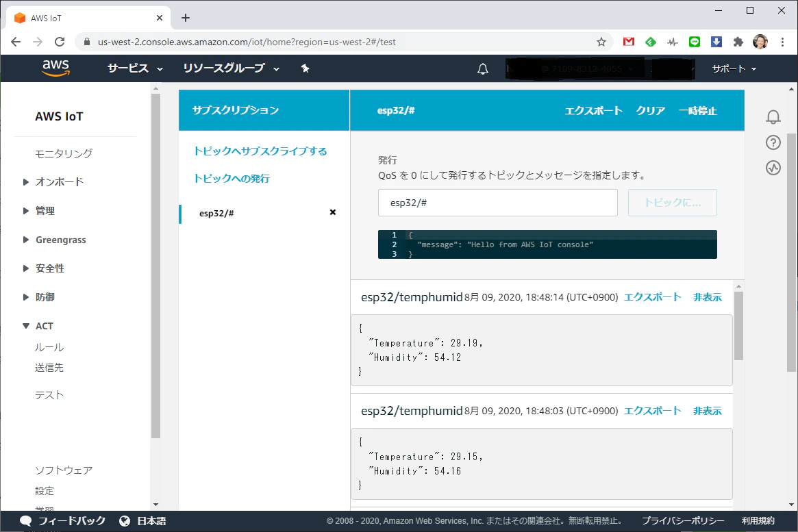Select the esp32/# subscription entry
Viewport: 798px width, 532px height.
pos(217,213)
